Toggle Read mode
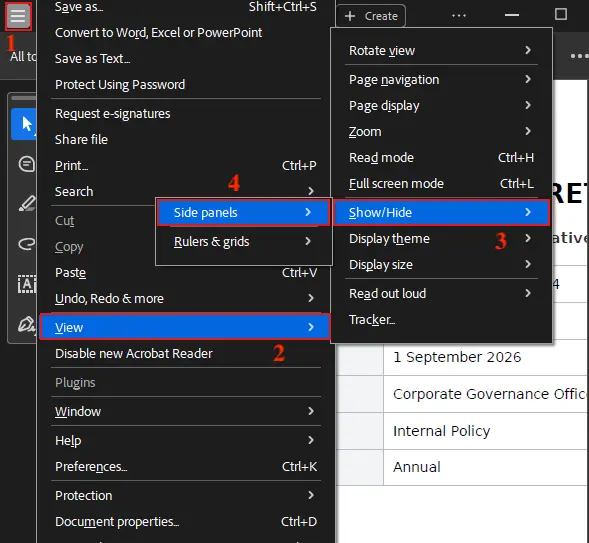589x543 pixels. [441, 157]
